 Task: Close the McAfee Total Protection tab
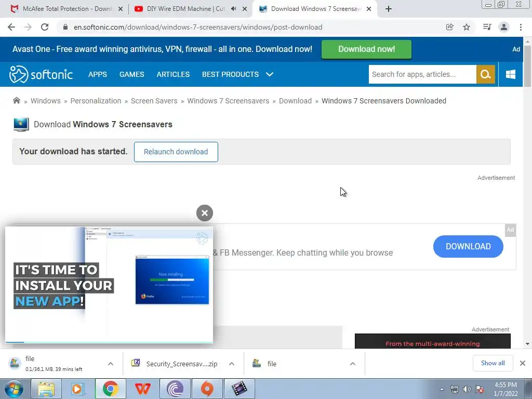[x=121, y=9]
